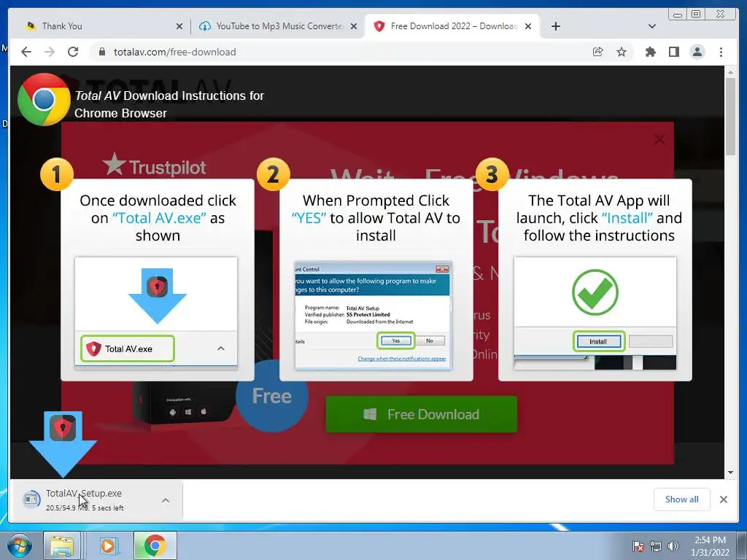747x560 pixels.
Task: Close the Thank You tab
Action: click(x=179, y=26)
